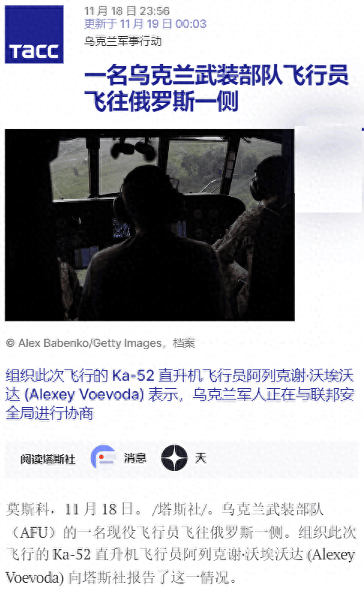Click the publish time 11月18日 23:56
The width and height of the screenshot is (364, 603).
coord(127,11)
